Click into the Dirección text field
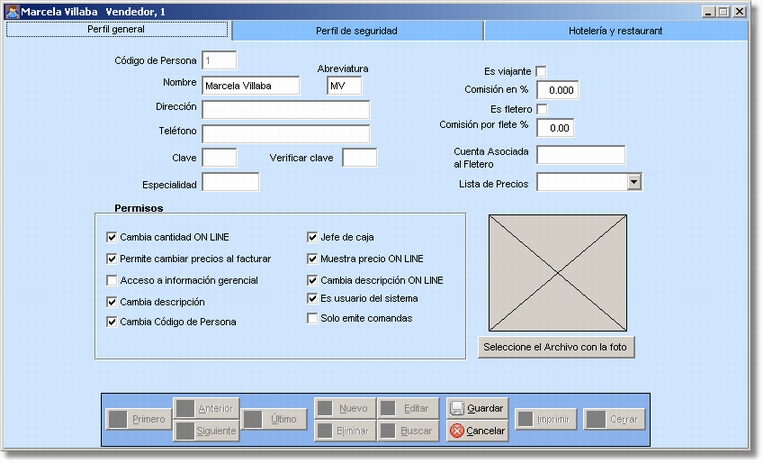763x463 pixels. pos(286,109)
